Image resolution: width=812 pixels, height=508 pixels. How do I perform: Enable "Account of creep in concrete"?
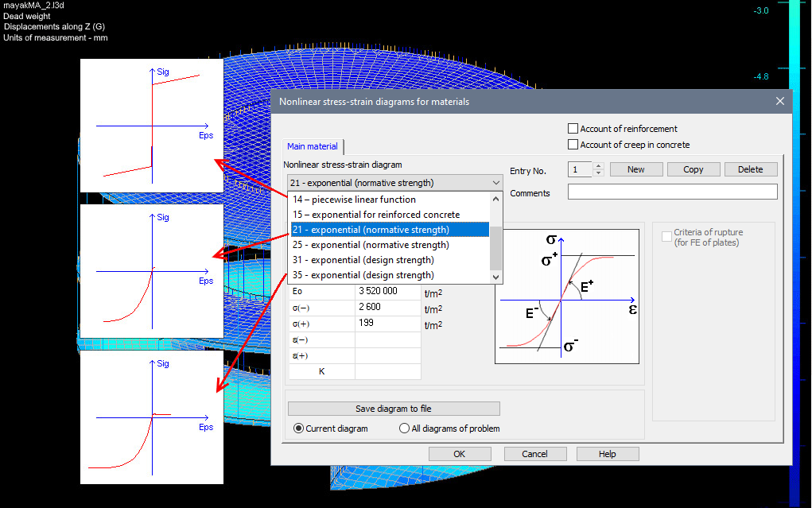point(572,144)
